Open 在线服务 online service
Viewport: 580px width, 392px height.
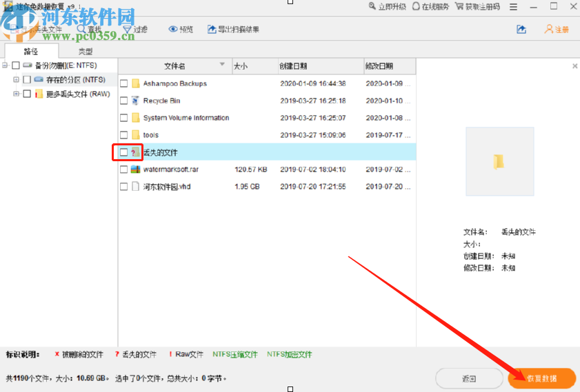[x=430, y=6]
